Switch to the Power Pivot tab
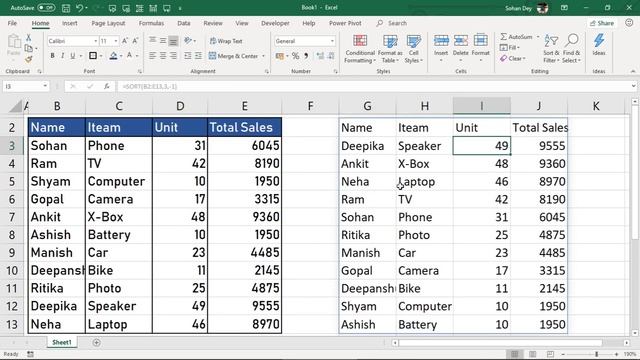 point(345,23)
